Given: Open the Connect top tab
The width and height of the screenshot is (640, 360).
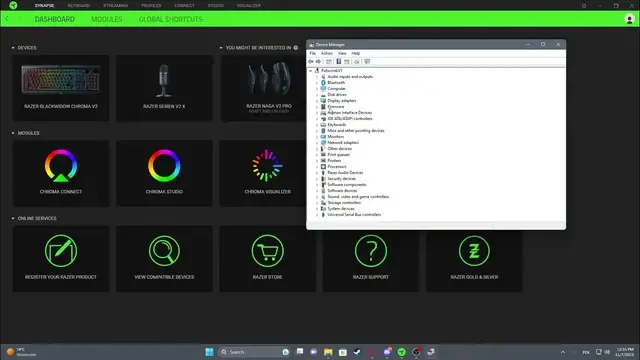Looking at the screenshot, I should pos(184,6).
